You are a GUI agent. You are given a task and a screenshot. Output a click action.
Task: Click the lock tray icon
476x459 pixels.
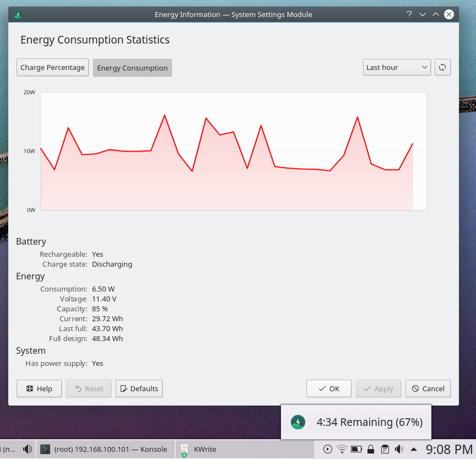[x=371, y=449]
